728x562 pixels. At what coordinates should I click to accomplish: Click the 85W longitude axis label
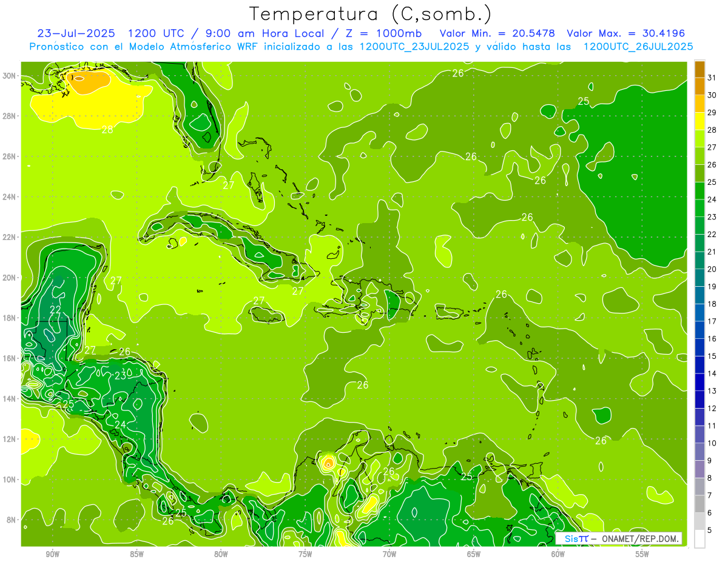[x=137, y=554]
